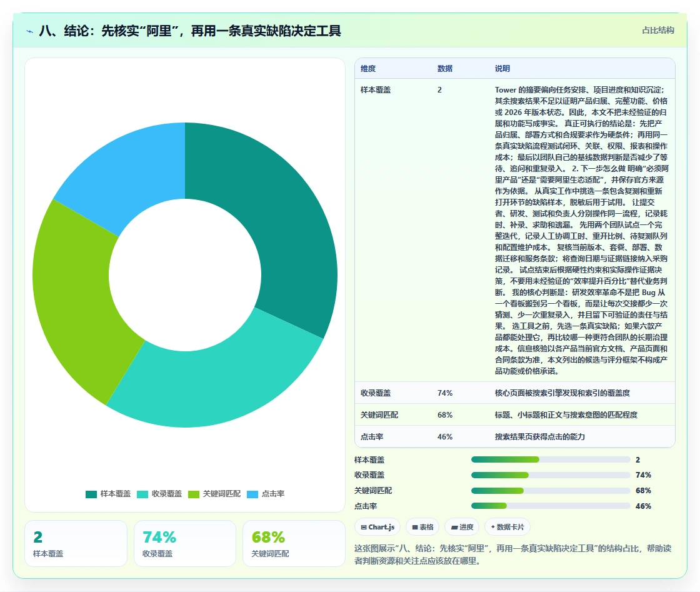This screenshot has height=592, width=700.
Task: Toggle 关键词匹配 legend color box
Action: pyautogui.click(x=194, y=494)
